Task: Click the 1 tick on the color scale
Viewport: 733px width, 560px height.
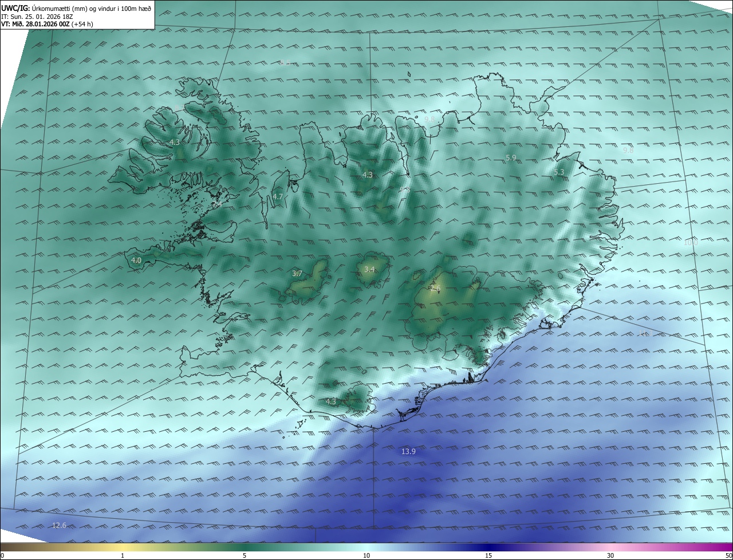Action: tap(123, 555)
